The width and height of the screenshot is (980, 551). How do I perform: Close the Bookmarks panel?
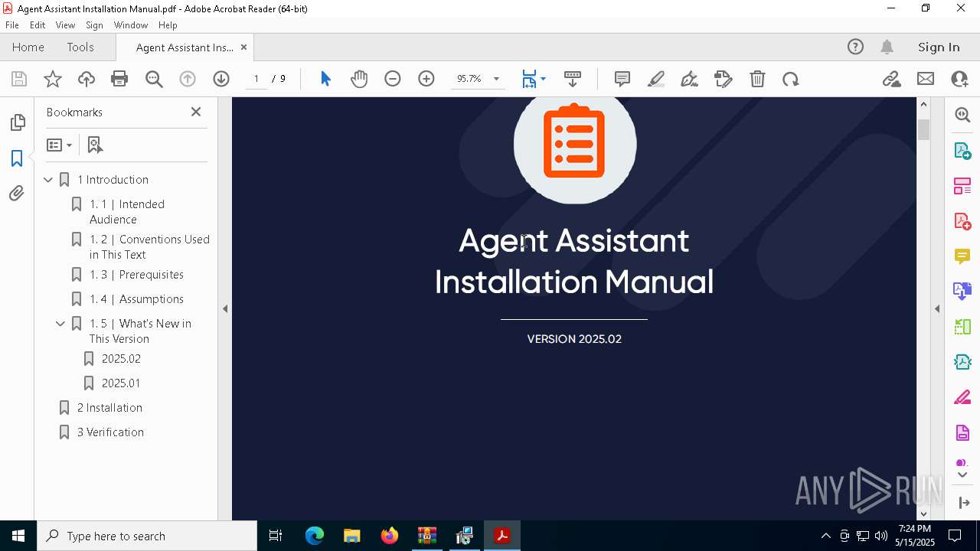pyautogui.click(x=196, y=112)
